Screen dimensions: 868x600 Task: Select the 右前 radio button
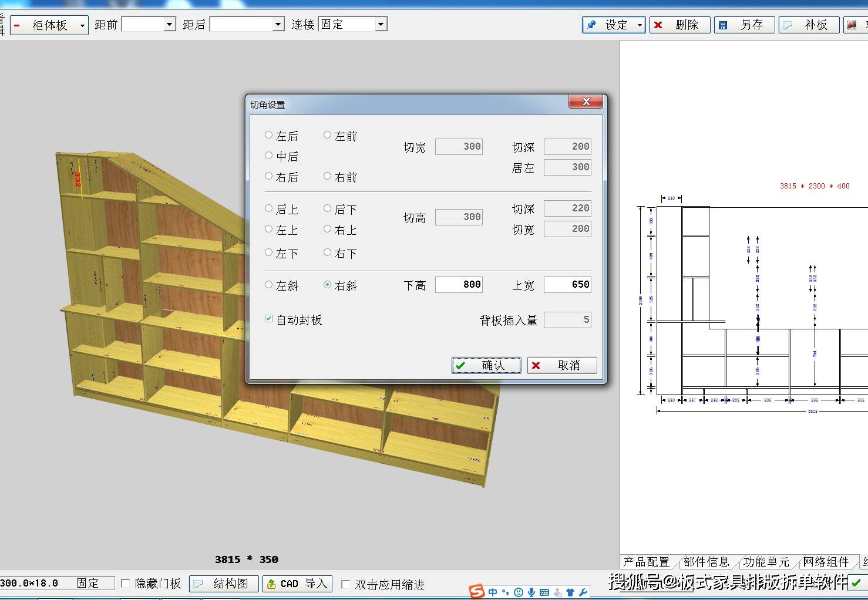click(340, 177)
